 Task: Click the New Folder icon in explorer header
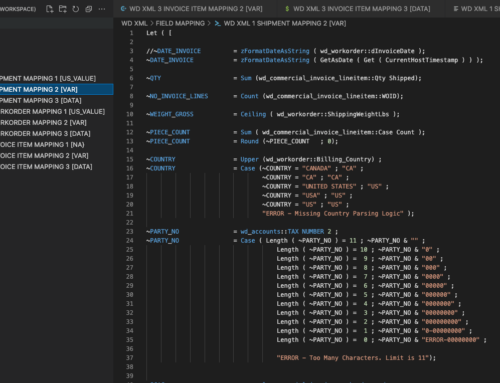click(62, 9)
